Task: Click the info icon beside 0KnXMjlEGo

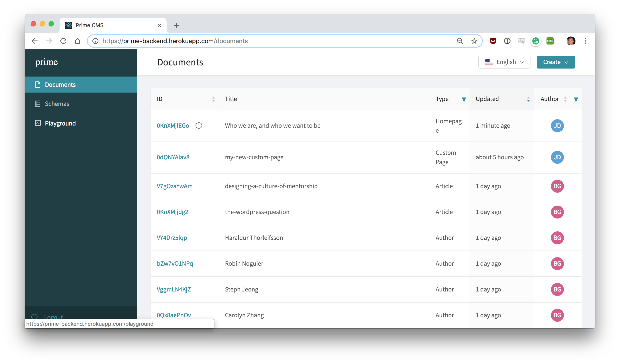Action: (199, 125)
